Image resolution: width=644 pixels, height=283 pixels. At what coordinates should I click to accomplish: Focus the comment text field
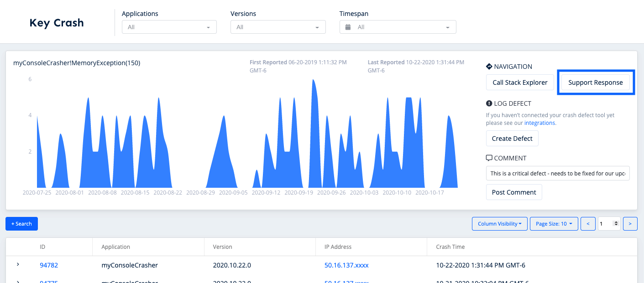pyautogui.click(x=558, y=173)
